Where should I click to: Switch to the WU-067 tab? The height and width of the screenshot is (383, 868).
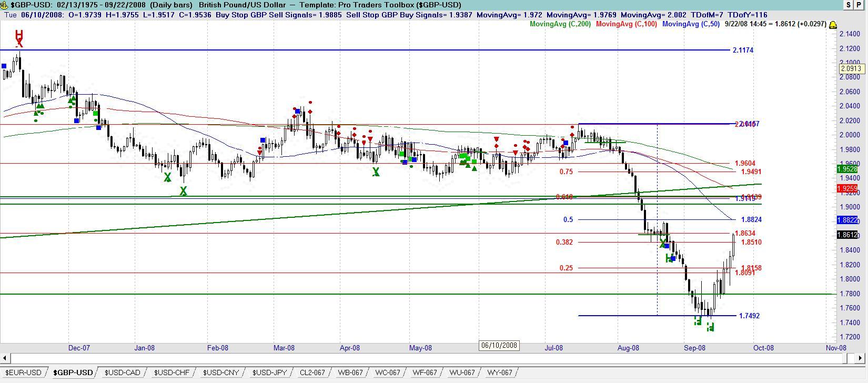tap(462, 372)
